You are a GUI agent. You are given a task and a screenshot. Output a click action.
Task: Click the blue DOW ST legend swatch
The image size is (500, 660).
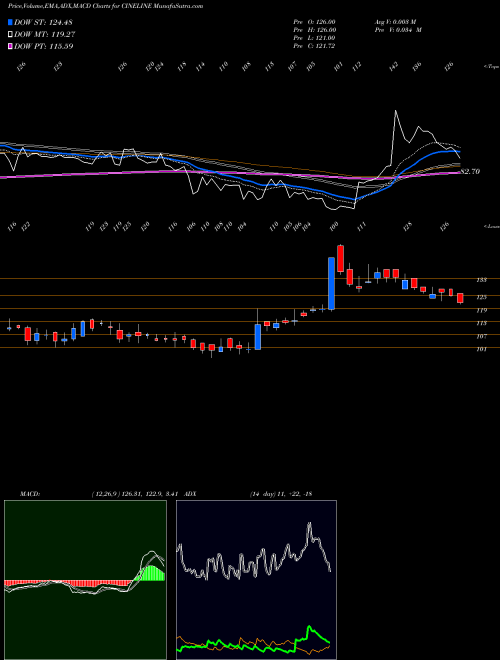tap(10, 22)
